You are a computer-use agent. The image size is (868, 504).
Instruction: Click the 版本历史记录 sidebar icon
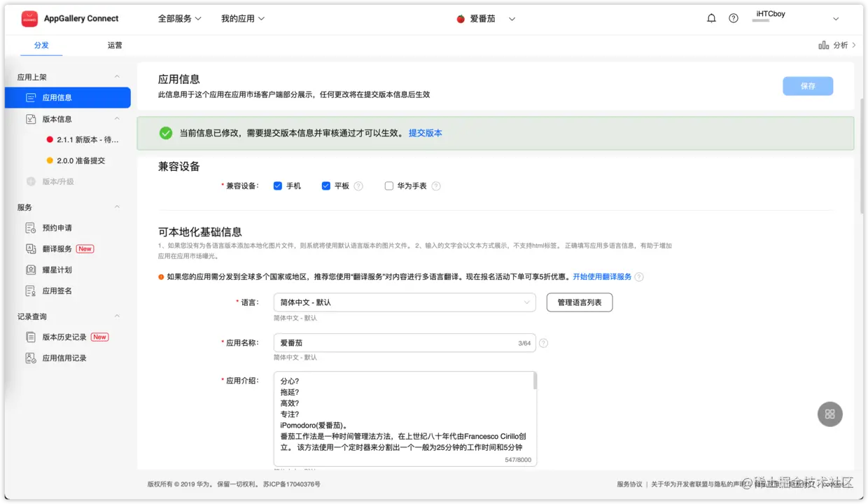tap(31, 337)
